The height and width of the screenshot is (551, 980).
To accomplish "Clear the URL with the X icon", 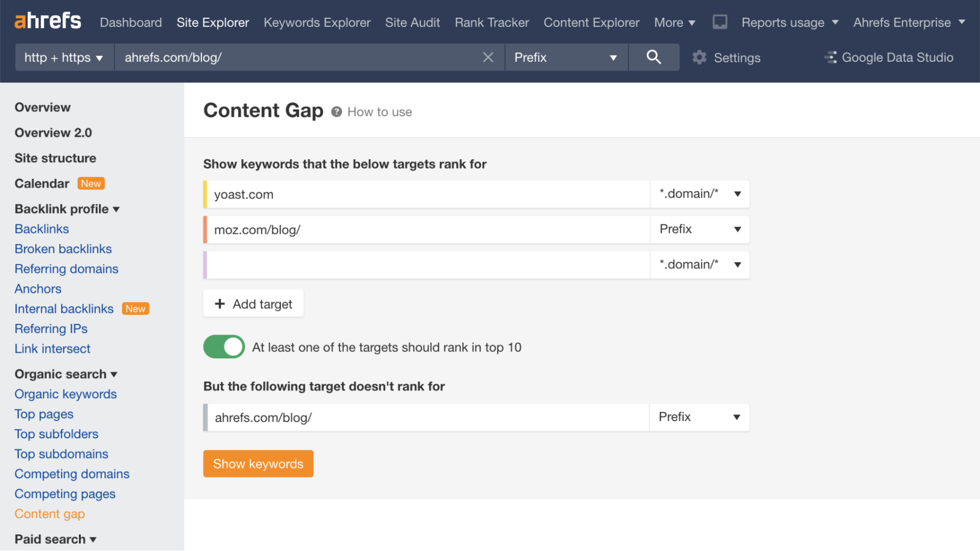I will tap(488, 57).
